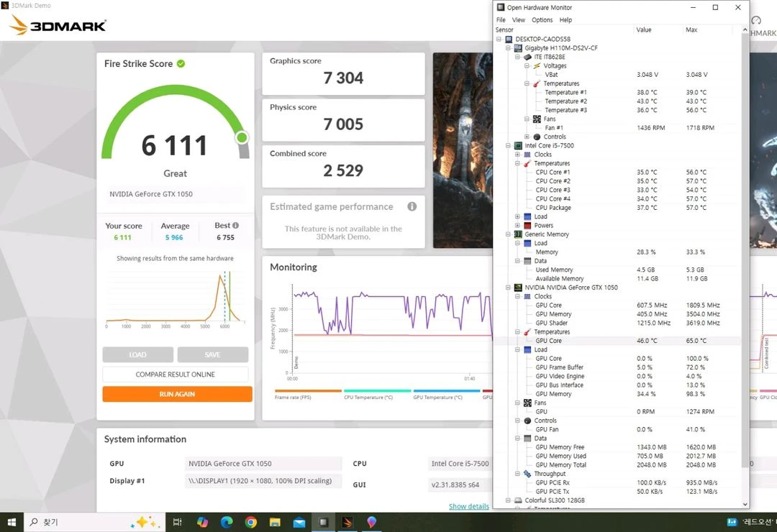Click the orange Frame rate (FPS) legend bar

[308, 391]
